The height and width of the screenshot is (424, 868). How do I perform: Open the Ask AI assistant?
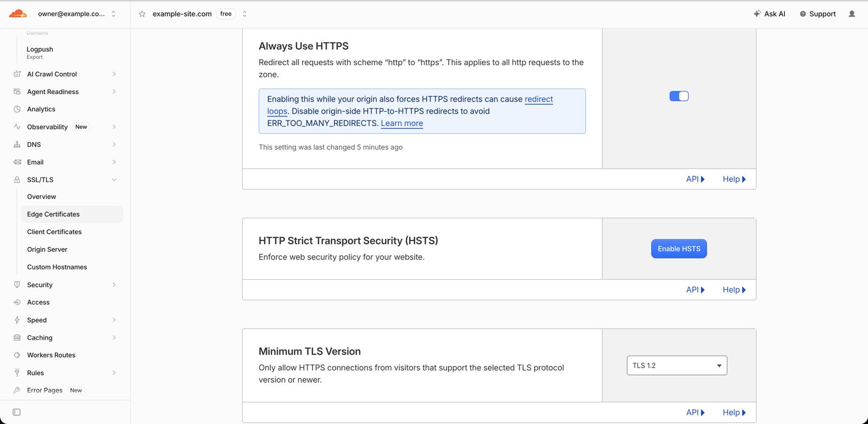tap(769, 14)
